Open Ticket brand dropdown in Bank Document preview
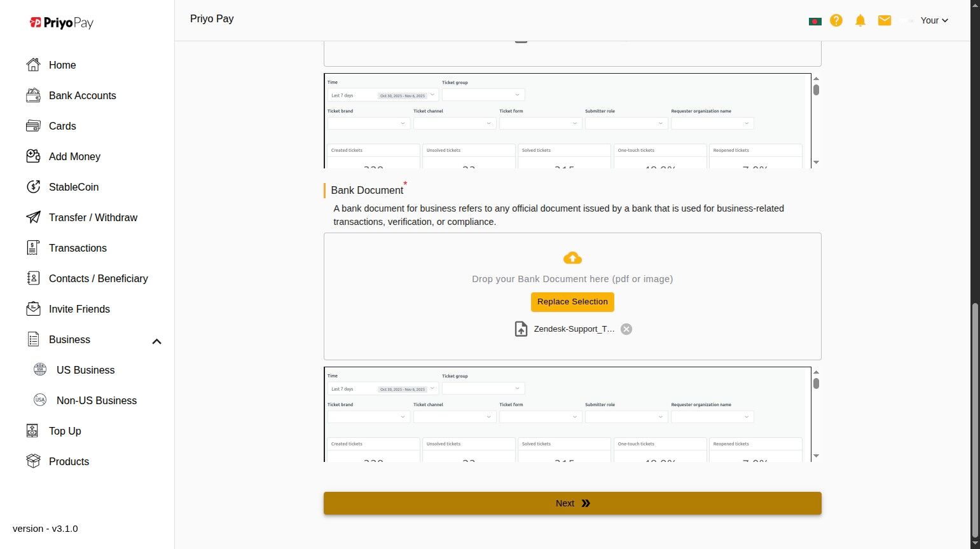The image size is (980, 549). click(369, 417)
